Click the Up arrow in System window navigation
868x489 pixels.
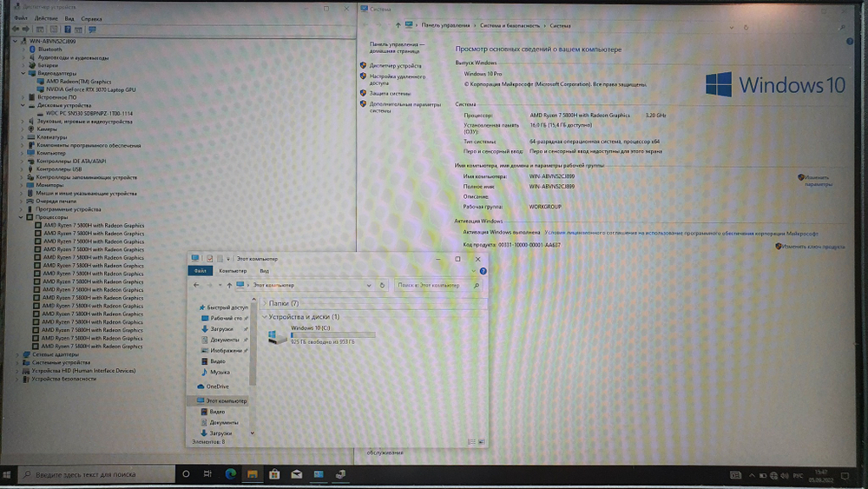coord(398,25)
